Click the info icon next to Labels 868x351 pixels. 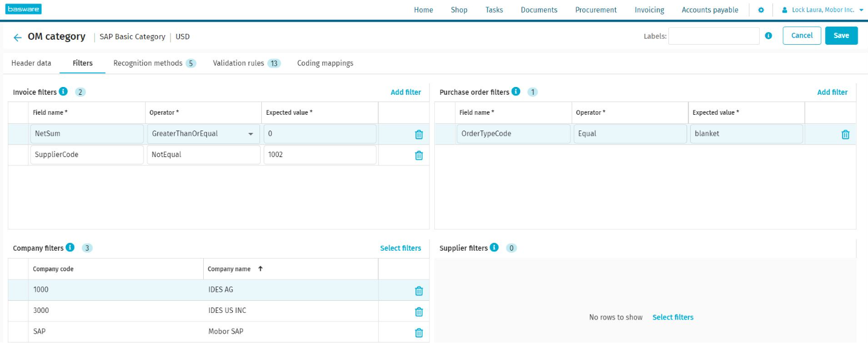tap(768, 36)
